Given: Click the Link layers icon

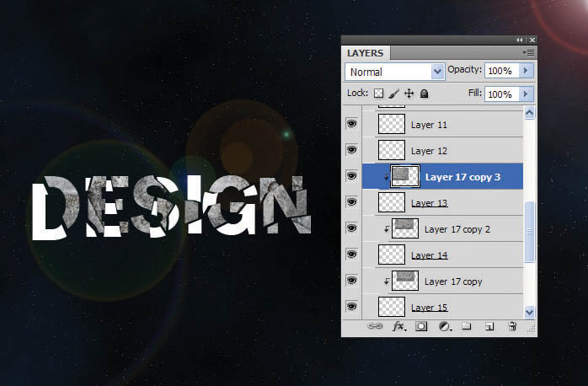Looking at the screenshot, I should click(375, 326).
